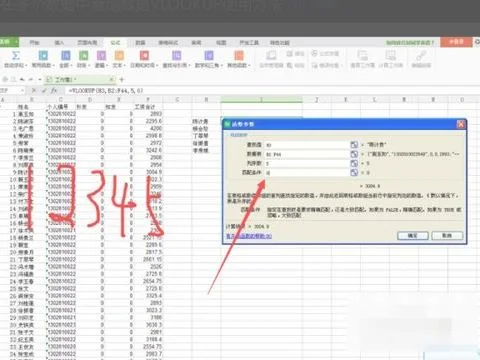Click the formula bar confirm checkmark
The width and height of the screenshot is (480, 360).
pos(44,90)
